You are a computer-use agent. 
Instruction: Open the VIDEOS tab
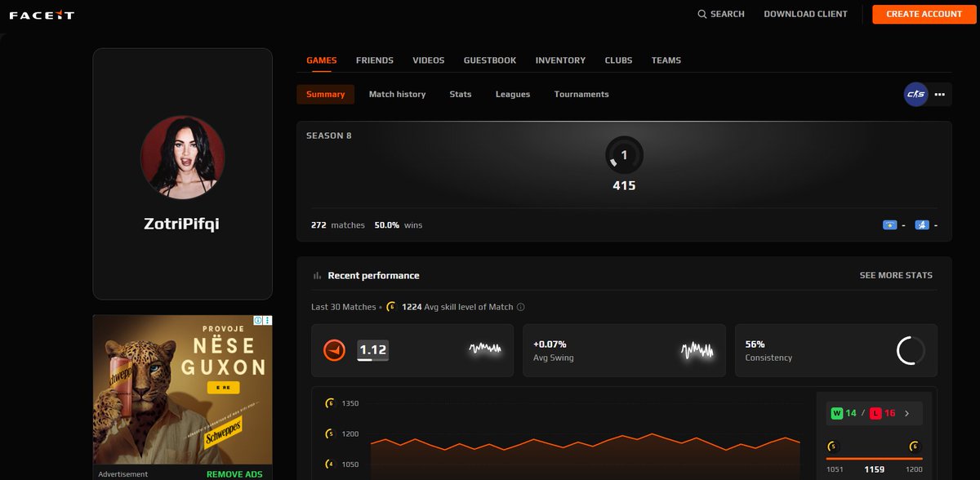pyautogui.click(x=429, y=60)
